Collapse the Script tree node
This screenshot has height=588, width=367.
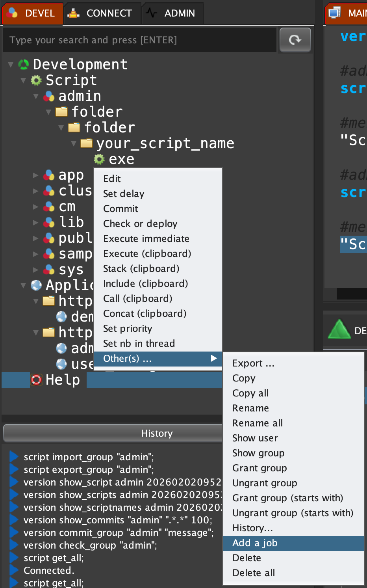pyautogui.click(x=23, y=80)
